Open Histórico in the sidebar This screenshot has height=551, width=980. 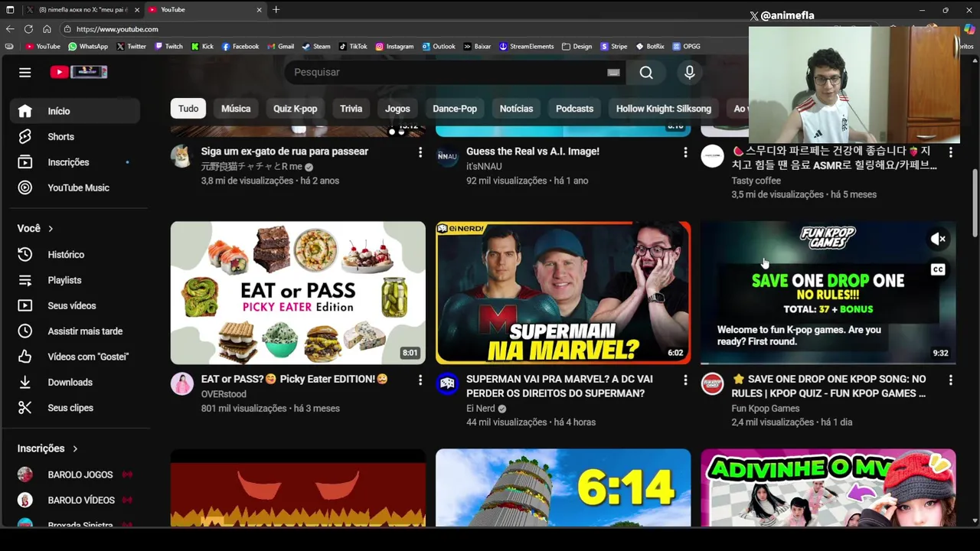[x=75, y=254]
